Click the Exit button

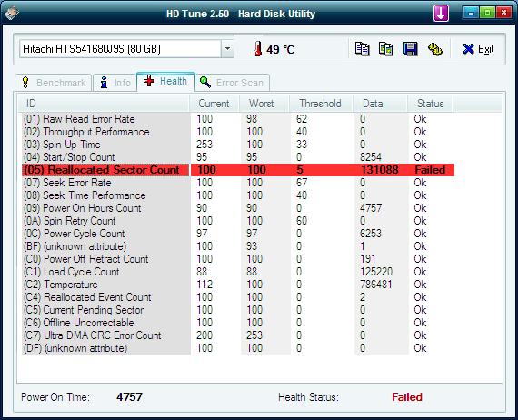pos(478,49)
